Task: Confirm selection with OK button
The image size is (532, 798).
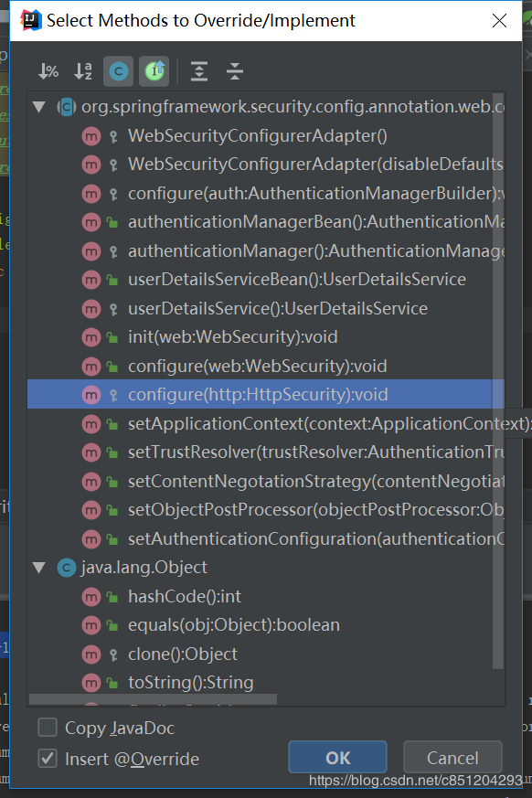Action: [337, 757]
